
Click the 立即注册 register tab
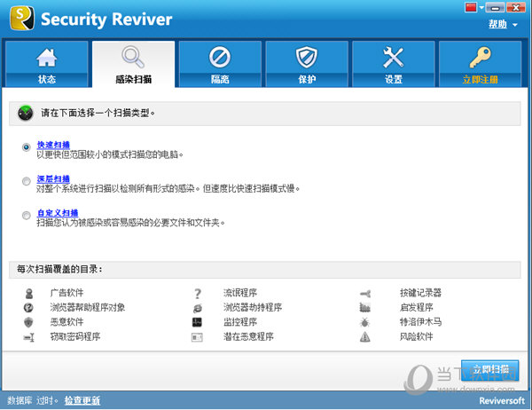coord(480,64)
